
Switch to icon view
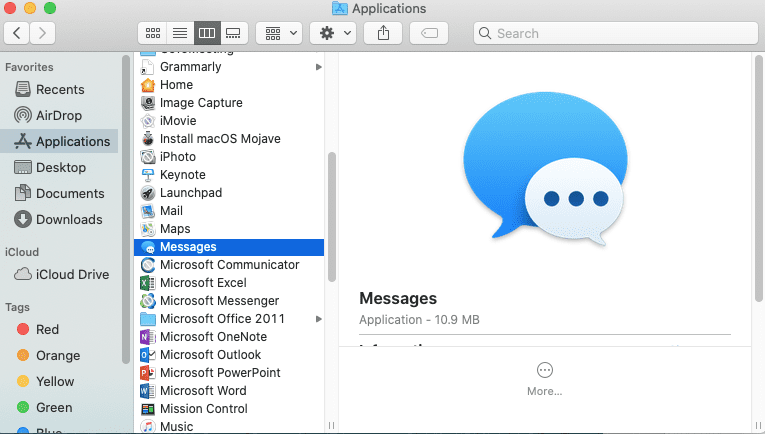pyautogui.click(x=153, y=33)
